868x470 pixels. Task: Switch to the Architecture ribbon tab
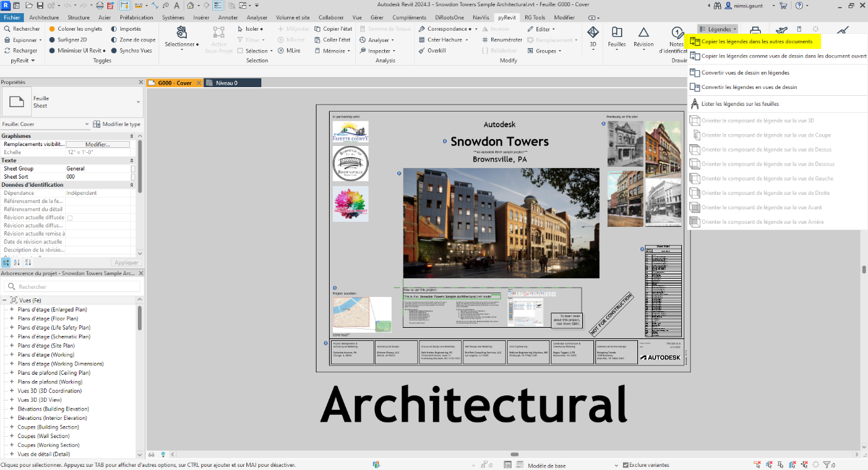(x=44, y=18)
